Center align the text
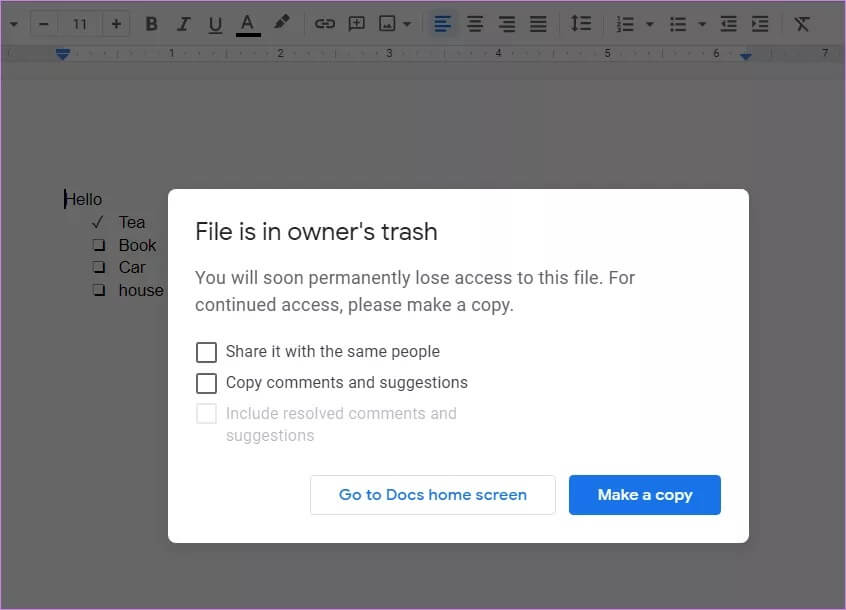This screenshot has width=846, height=610. 475,24
